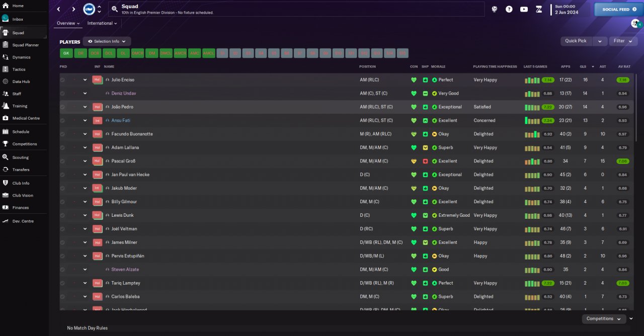
Task: Select the GK position slot
Action: coord(66,53)
